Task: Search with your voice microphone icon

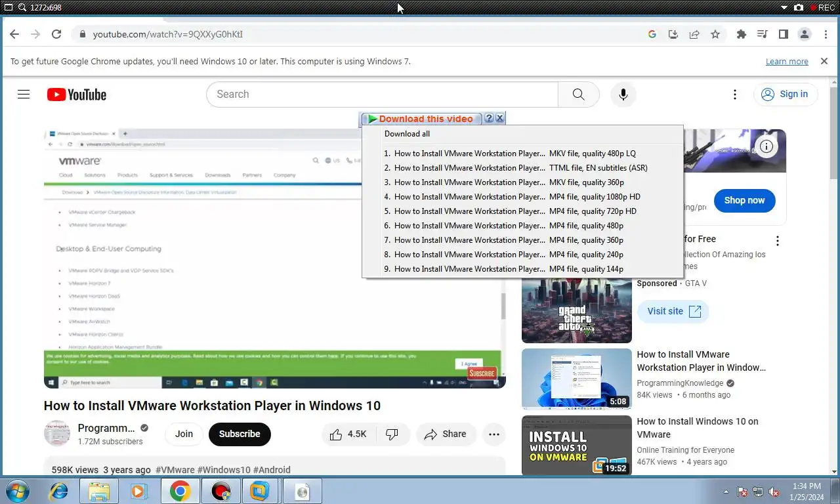Action: [x=623, y=94]
